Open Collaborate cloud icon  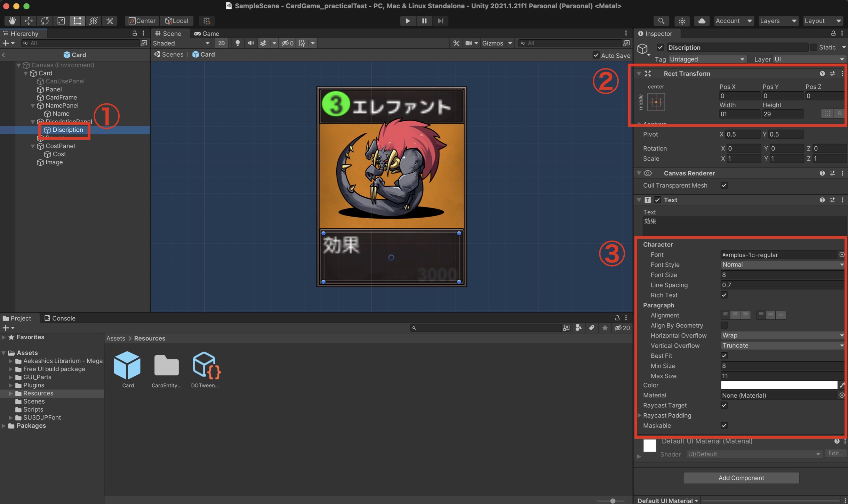click(702, 21)
